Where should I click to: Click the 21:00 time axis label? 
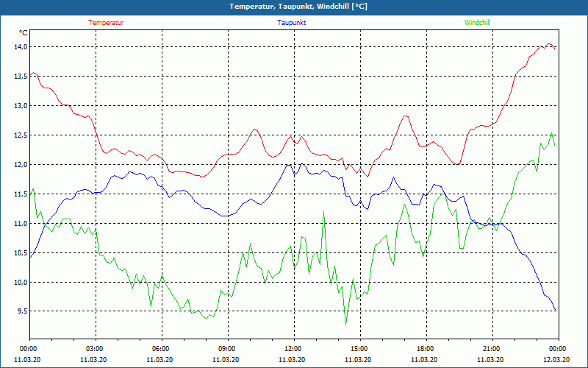pyautogui.click(x=491, y=349)
